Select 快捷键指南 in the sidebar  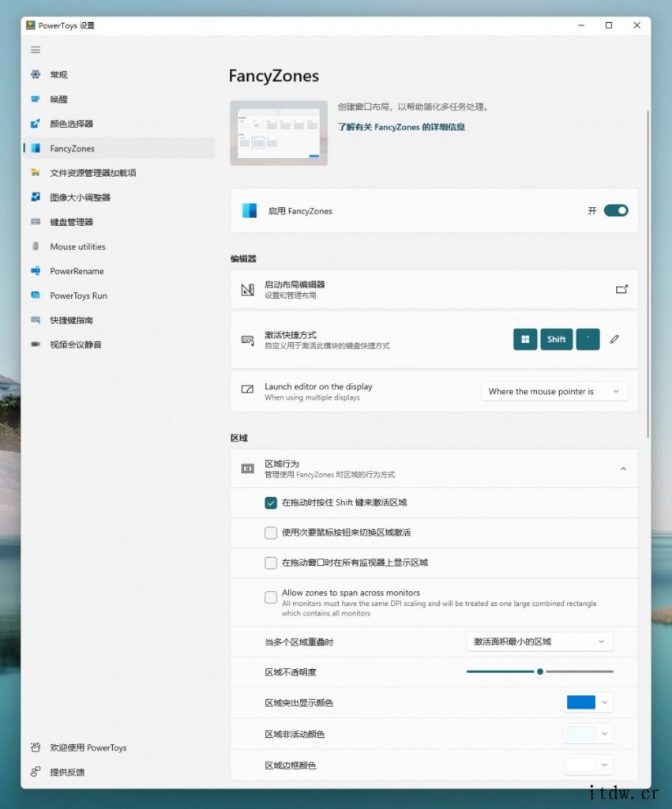[x=118, y=320]
